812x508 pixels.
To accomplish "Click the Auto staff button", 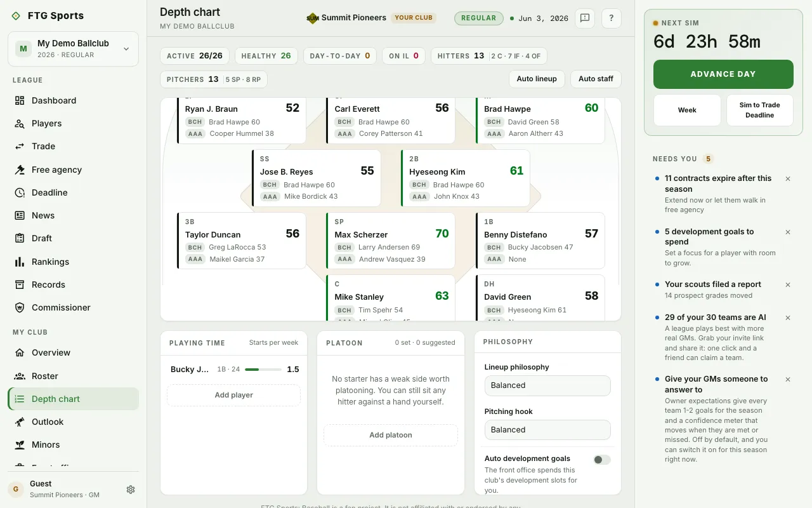I will click(x=596, y=79).
